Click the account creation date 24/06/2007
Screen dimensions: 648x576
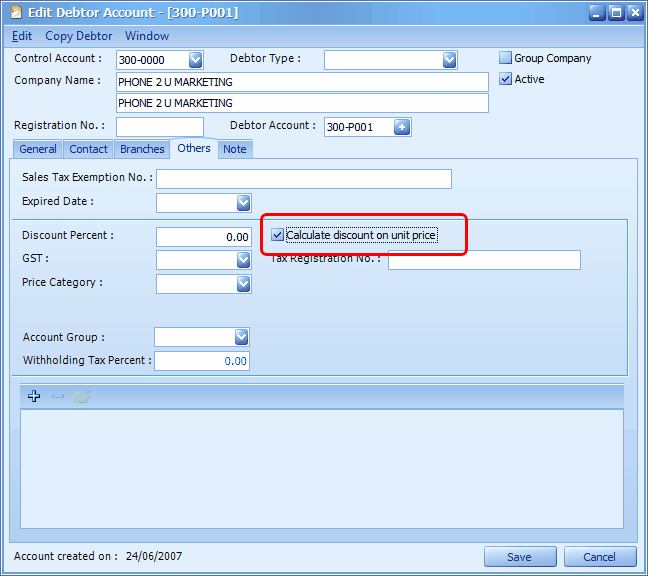tap(154, 556)
